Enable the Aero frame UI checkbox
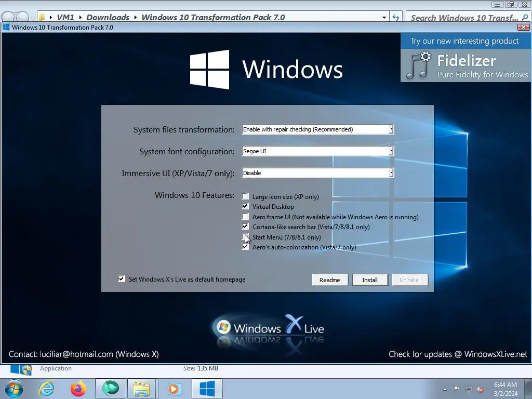532x399 pixels. point(245,217)
